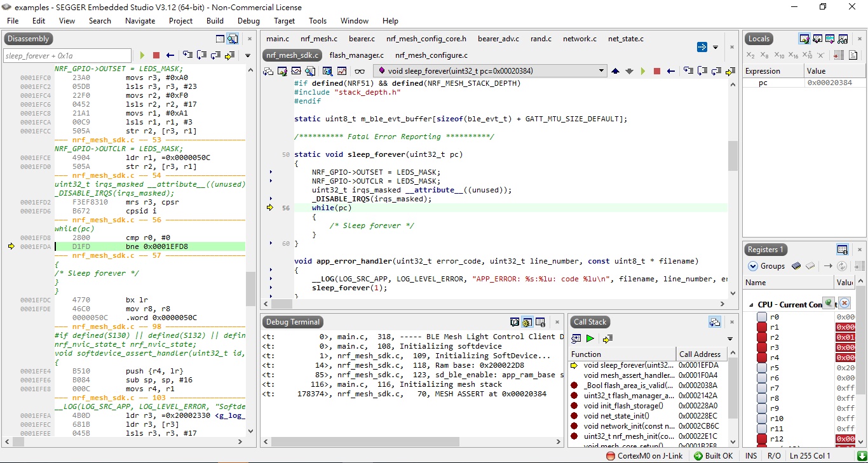Click the blue back arrow in the Disassembly toolbar
Image resolution: width=868 pixels, height=463 pixels.
tap(170, 55)
